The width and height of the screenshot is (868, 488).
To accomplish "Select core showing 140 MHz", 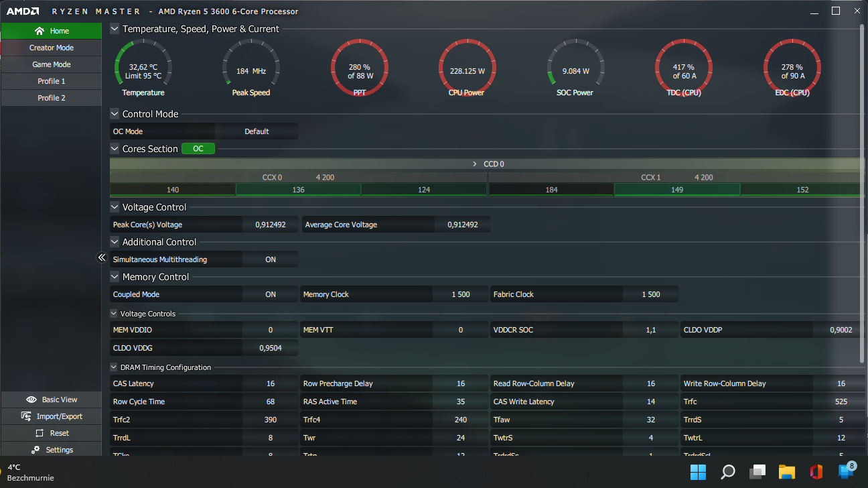I will click(x=173, y=190).
